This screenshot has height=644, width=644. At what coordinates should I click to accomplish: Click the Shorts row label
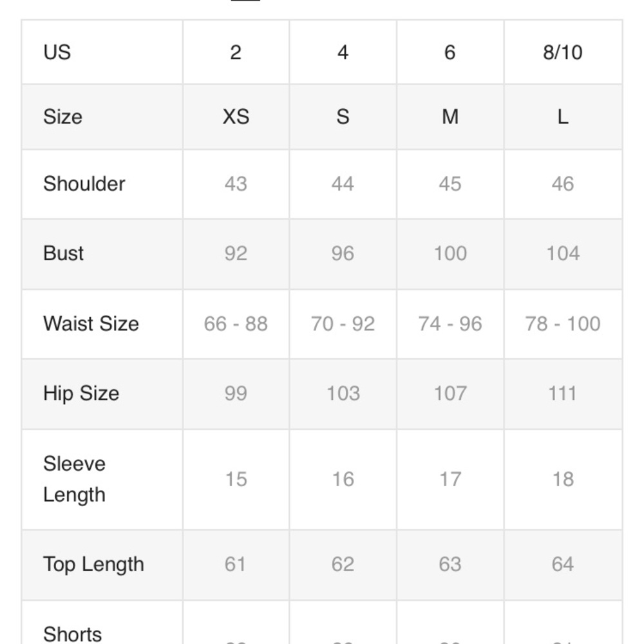73,634
